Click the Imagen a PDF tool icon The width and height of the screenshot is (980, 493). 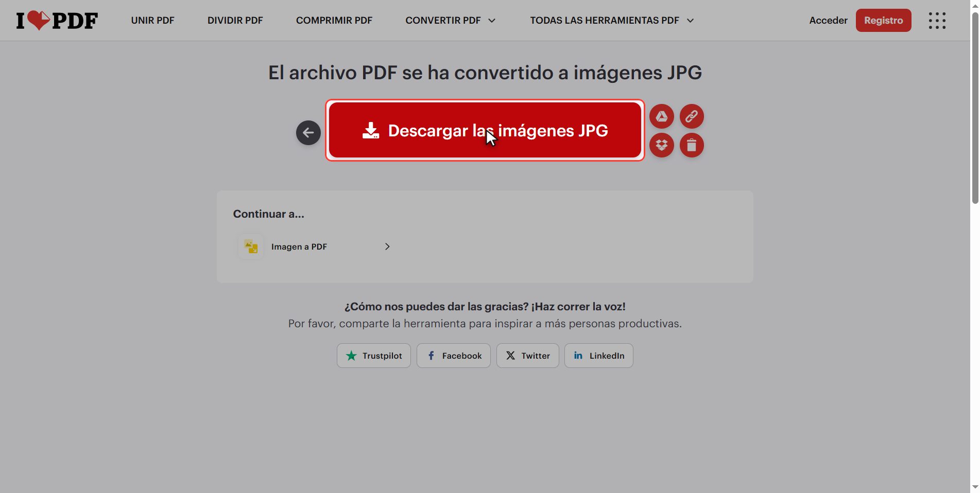pyautogui.click(x=251, y=246)
